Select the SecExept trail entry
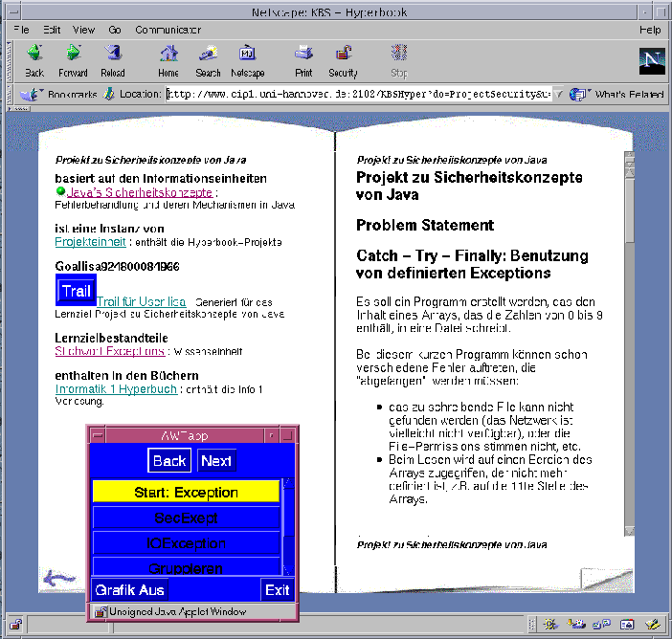The image size is (672, 639). 186,518
